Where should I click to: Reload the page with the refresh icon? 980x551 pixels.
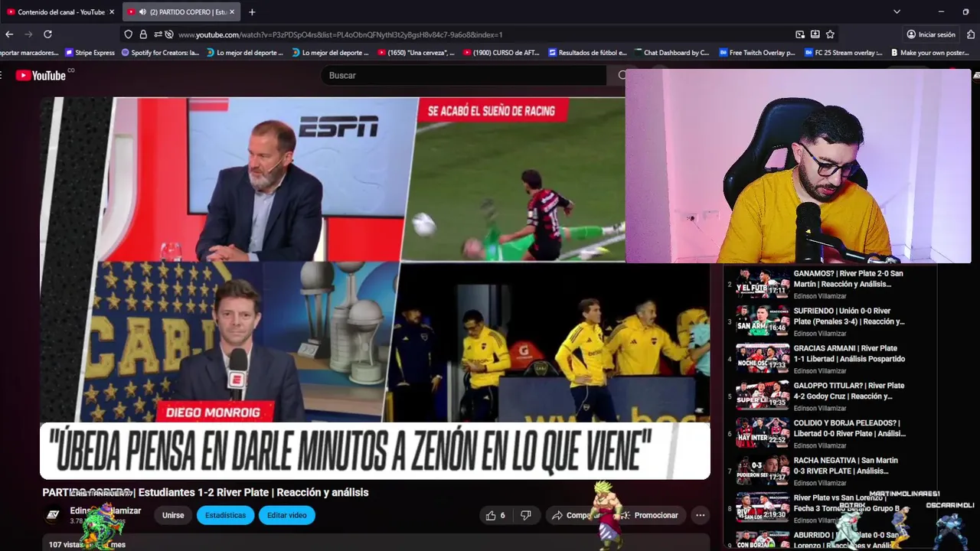pos(47,34)
